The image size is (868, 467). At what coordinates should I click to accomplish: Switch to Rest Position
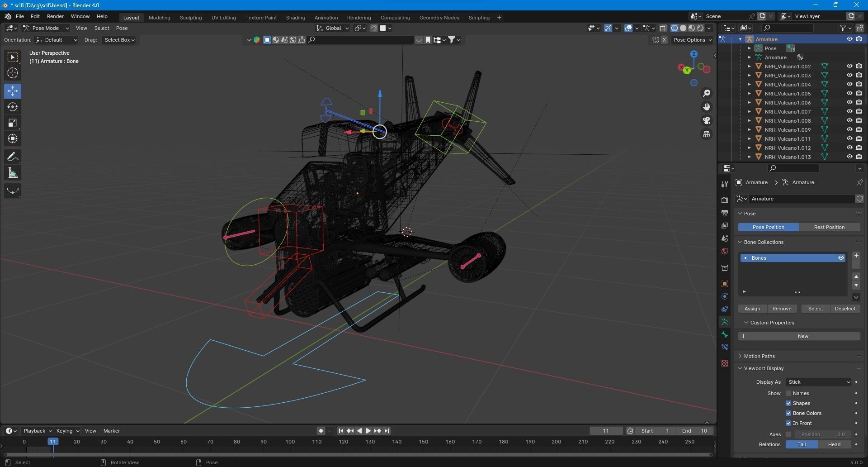coord(829,227)
